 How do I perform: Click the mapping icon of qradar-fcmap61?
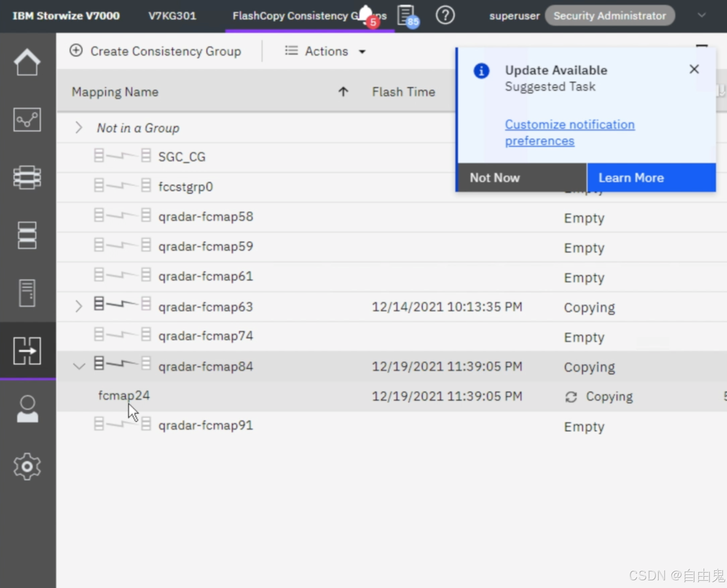click(x=122, y=275)
